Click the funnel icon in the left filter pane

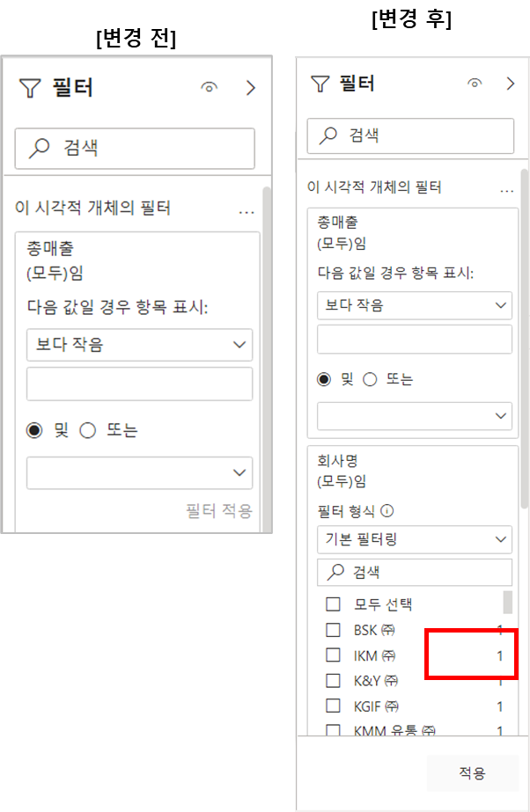[x=30, y=88]
